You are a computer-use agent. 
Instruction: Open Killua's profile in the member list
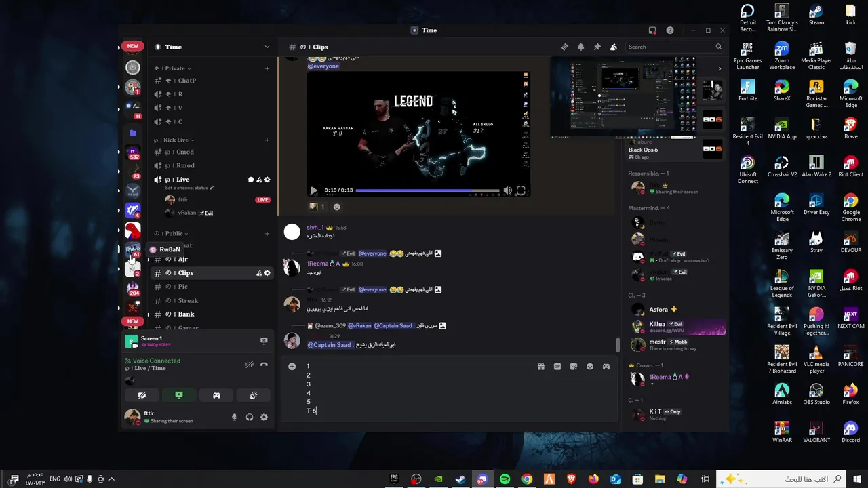675,326
